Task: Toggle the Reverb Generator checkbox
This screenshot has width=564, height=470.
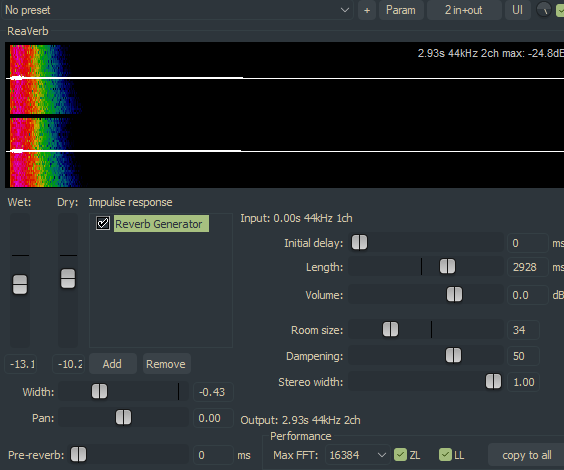Action: [103, 223]
